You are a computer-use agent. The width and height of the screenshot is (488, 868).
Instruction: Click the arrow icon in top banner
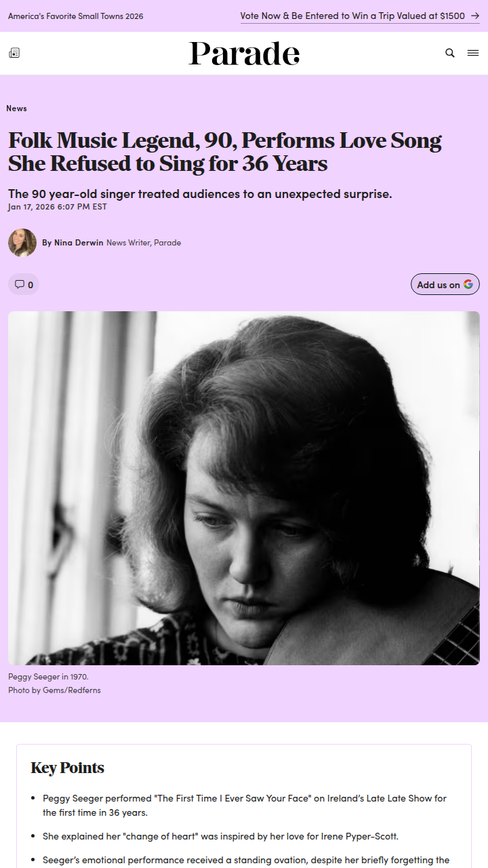475,16
